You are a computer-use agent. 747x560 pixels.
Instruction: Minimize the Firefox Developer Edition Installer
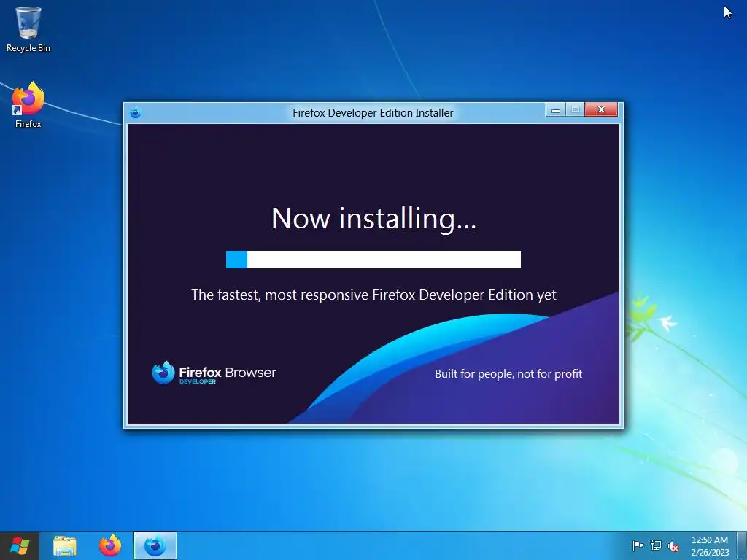(x=555, y=110)
